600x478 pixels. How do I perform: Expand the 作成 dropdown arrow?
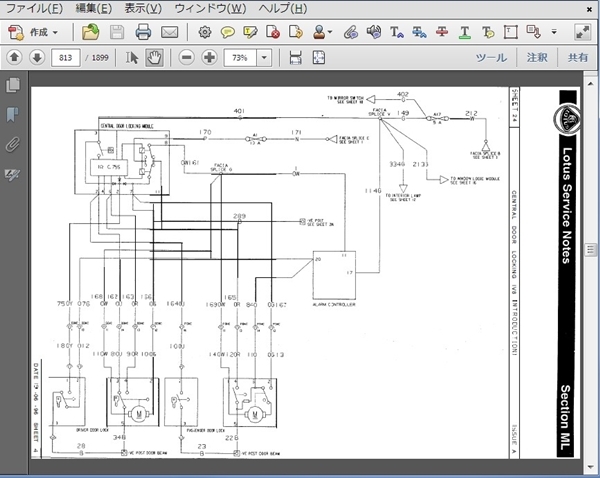55,33
